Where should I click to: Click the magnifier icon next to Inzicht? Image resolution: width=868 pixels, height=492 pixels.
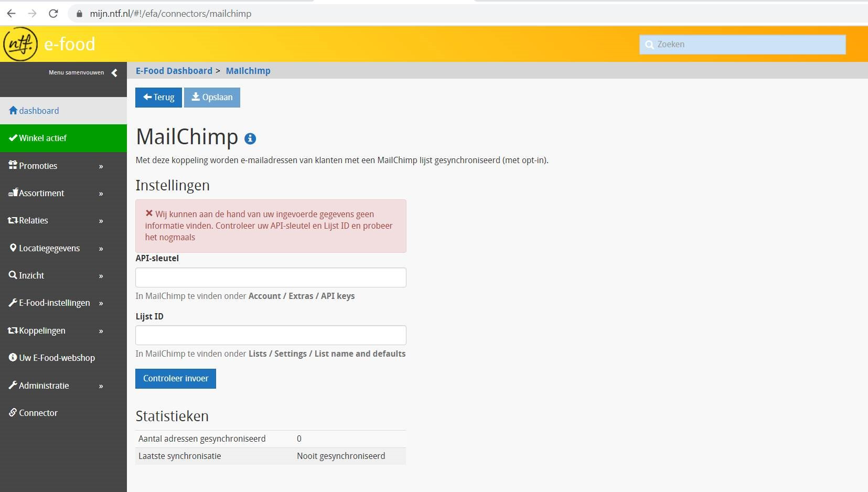(x=13, y=275)
